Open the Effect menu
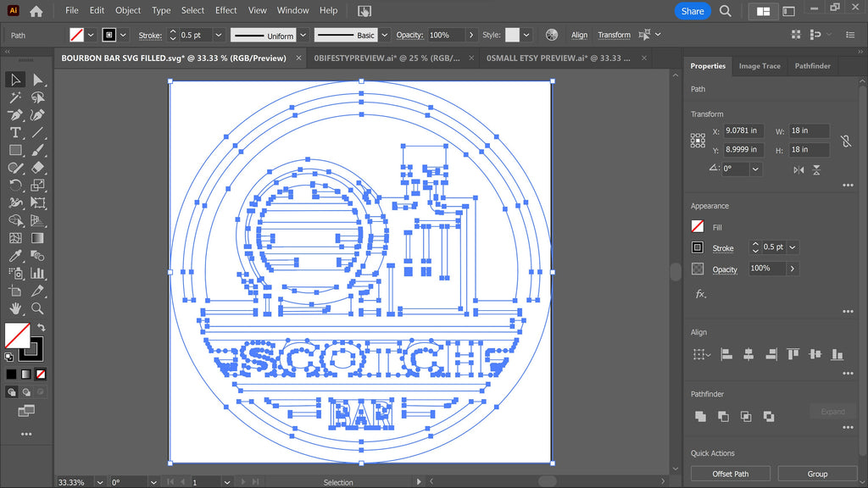This screenshot has height=488, width=868. 225,10
